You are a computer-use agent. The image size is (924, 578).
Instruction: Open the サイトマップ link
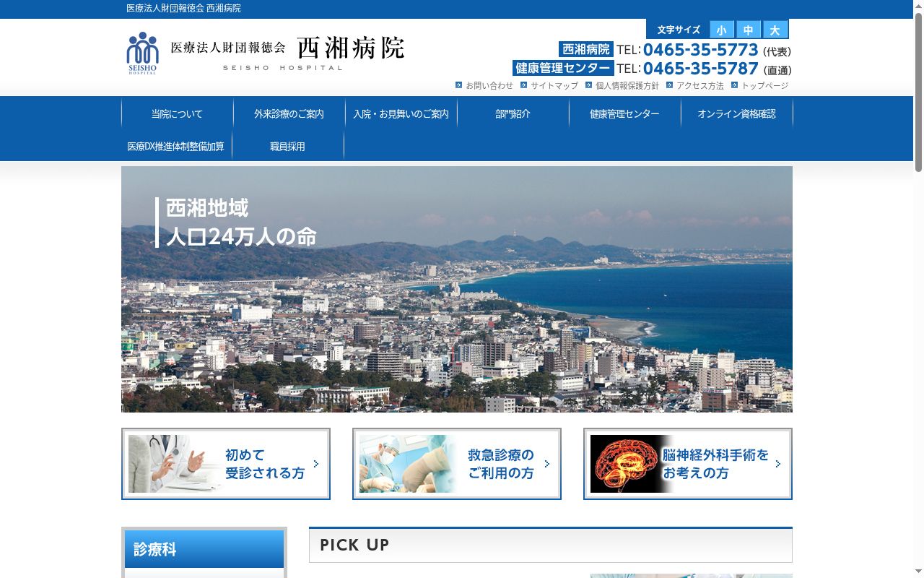554,85
